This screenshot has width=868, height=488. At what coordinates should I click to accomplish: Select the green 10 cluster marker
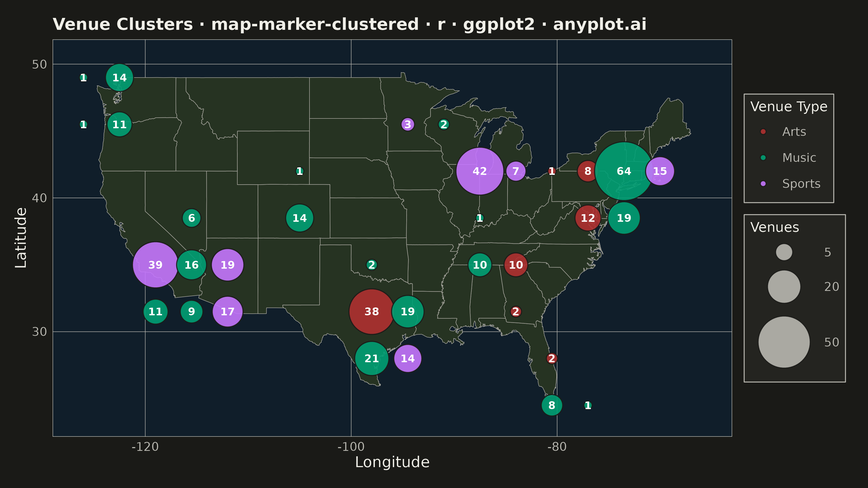click(x=480, y=265)
